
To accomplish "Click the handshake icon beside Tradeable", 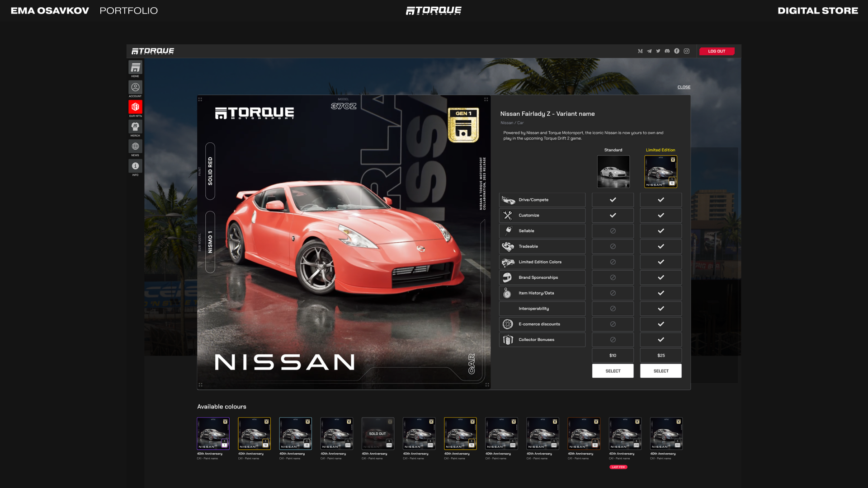I will pos(508,246).
